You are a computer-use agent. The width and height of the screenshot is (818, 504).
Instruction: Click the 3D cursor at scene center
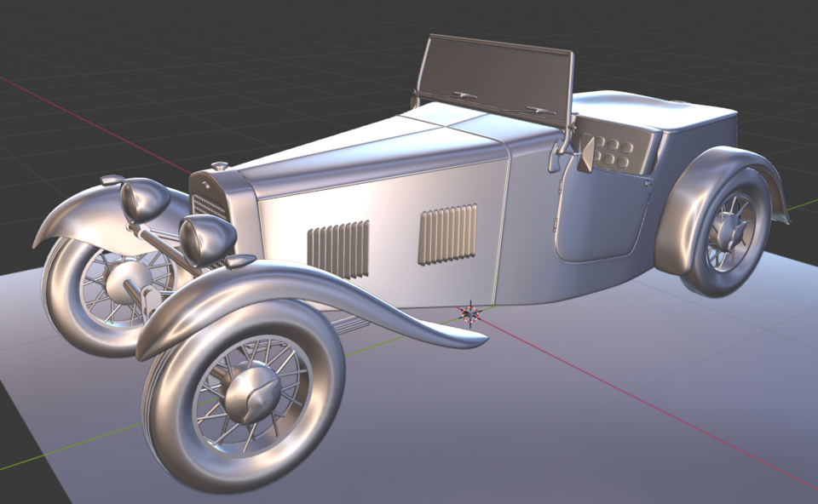pos(469,316)
